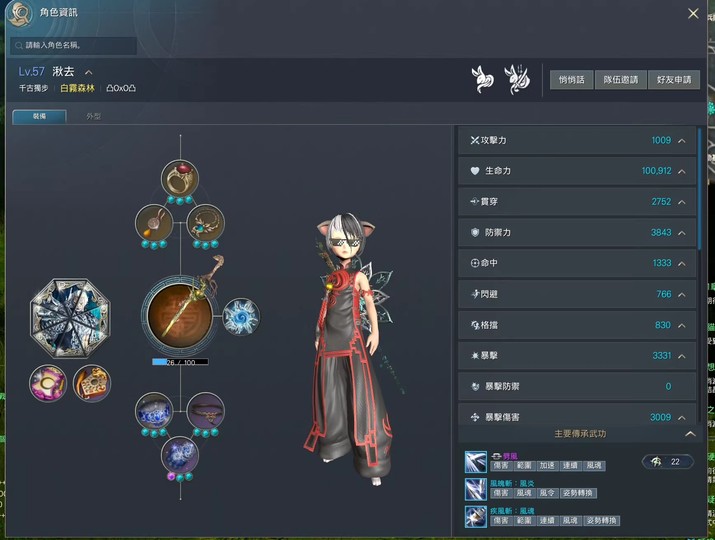Open the necklace equipment slot

tap(206, 223)
